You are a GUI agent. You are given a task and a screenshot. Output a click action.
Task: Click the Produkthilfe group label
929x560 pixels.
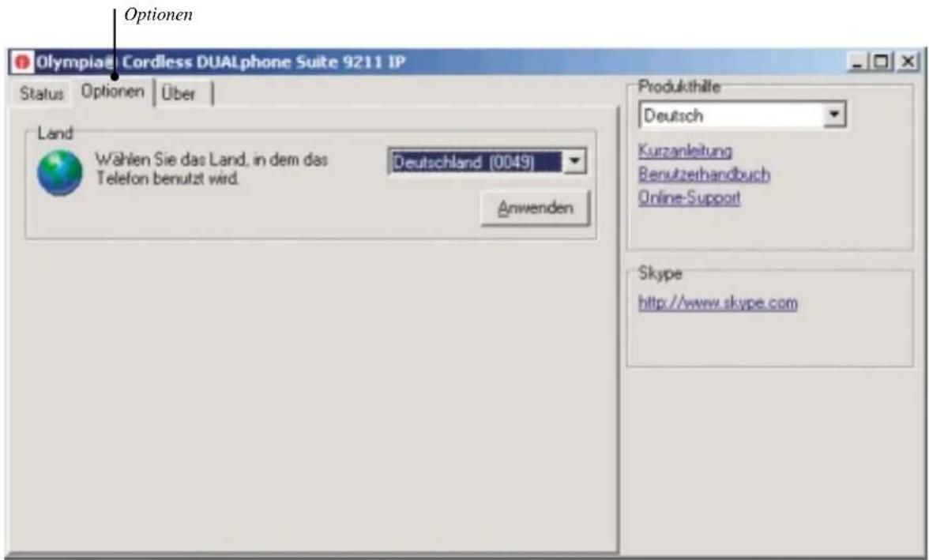(679, 87)
